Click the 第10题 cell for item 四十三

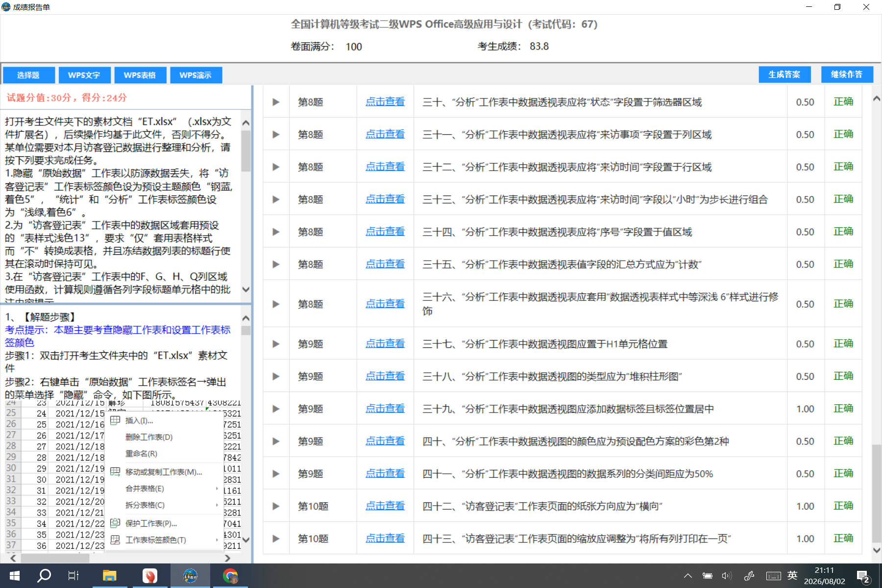(313, 539)
